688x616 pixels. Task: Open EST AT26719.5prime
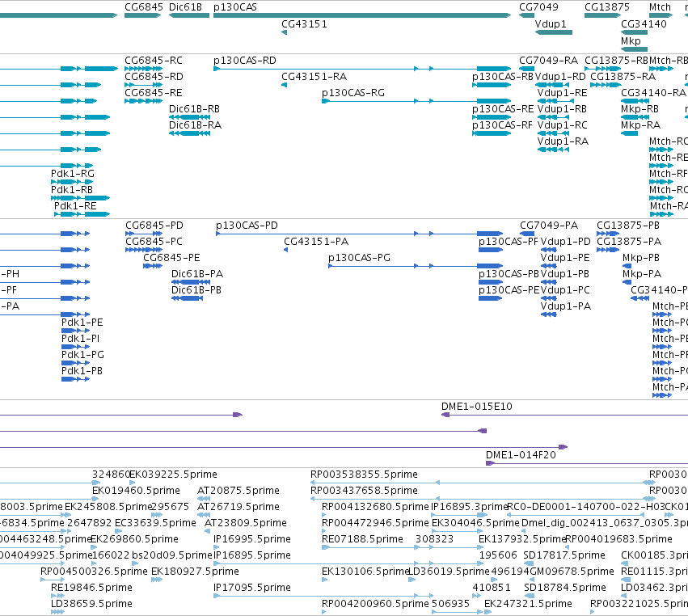[x=238, y=506]
